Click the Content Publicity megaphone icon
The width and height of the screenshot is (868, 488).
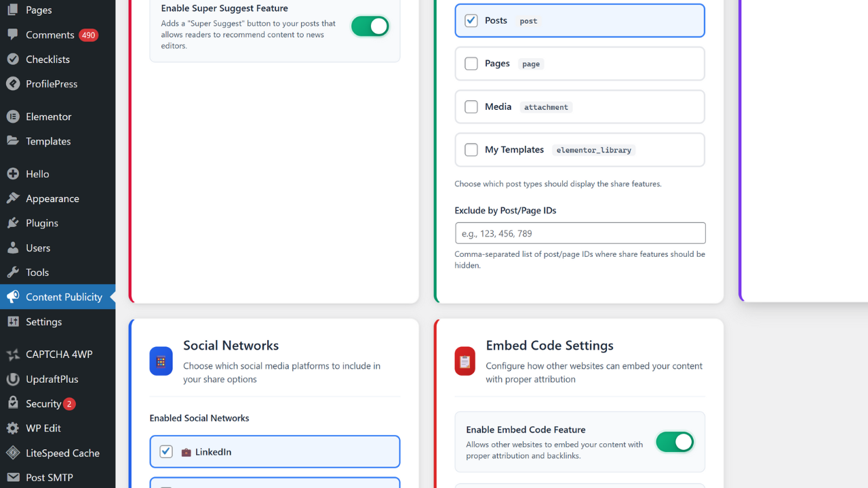pos(13,297)
